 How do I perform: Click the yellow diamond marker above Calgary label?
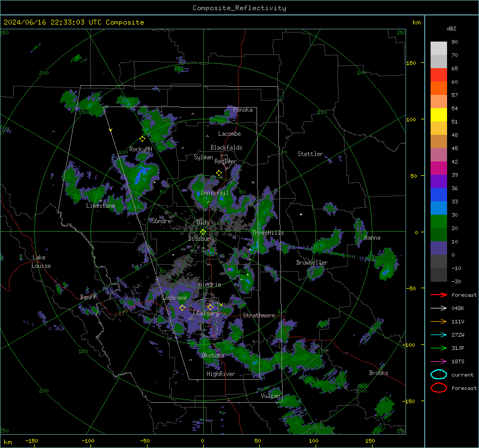click(x=210, y=307)
